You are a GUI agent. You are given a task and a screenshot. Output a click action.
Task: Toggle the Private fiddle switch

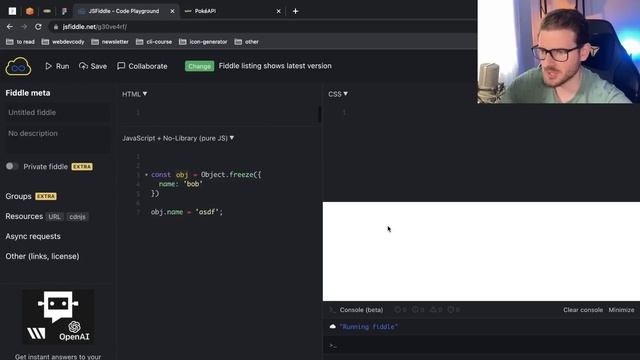click(12, 167)
